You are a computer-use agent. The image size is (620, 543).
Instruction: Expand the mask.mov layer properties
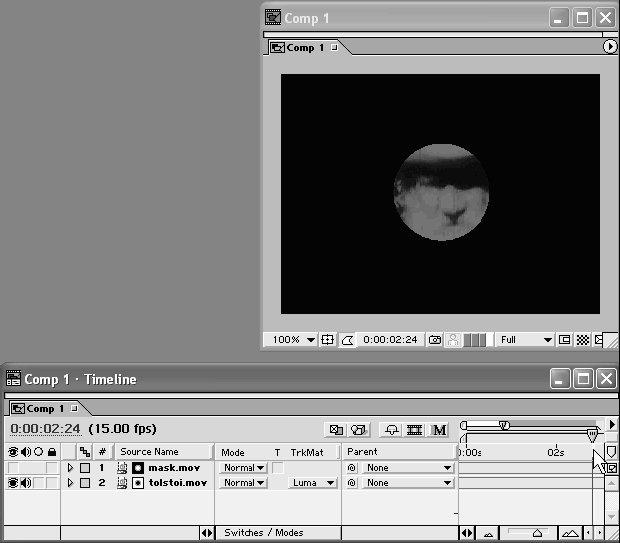(x=70, y=468)
